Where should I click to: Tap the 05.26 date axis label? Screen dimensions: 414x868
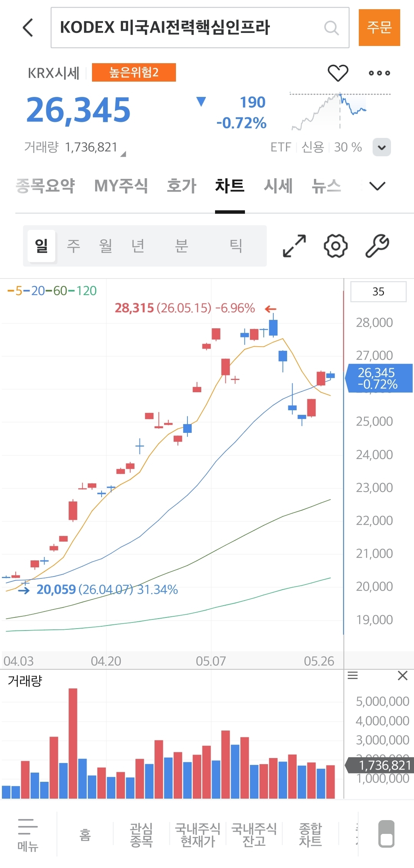[319, 661]
